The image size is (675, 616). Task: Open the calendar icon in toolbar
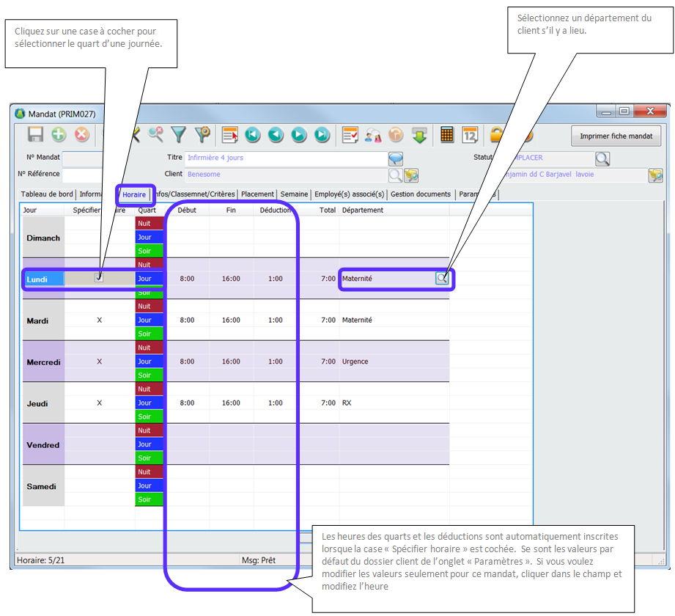(470, 135)
